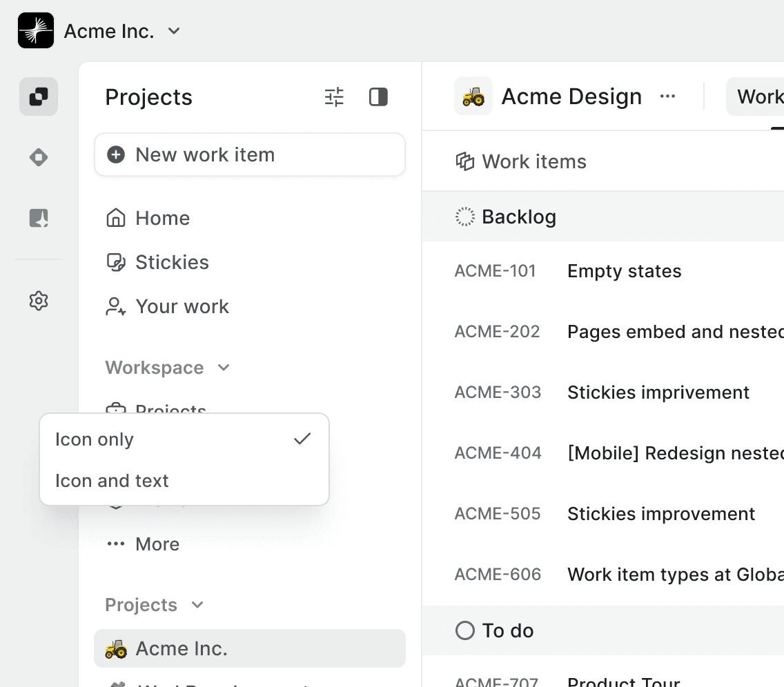Open Acme Design options with the ellipsis
Viewport: 784px width, 687px height.
667,96
